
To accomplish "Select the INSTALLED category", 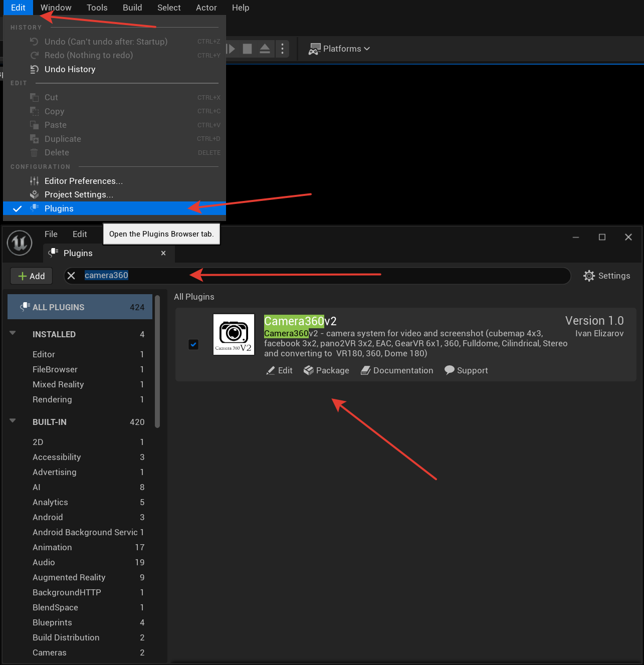I will tap(80, 334).
